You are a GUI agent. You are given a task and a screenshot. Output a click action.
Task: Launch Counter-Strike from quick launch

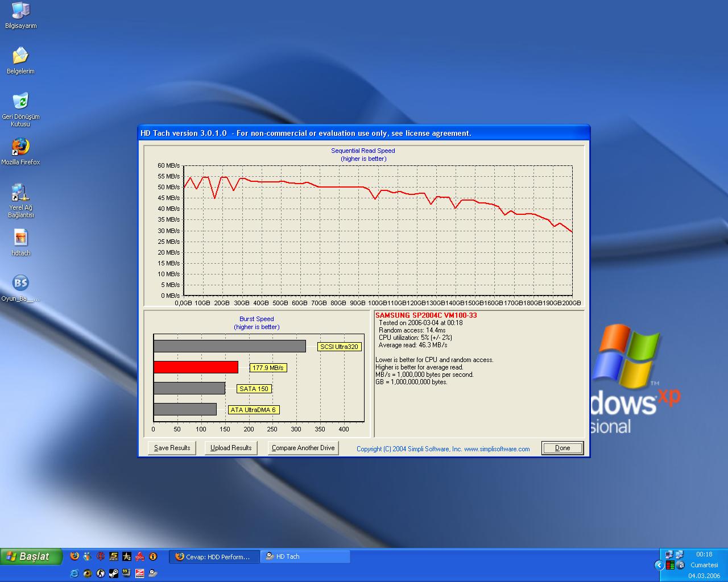click(x=101, y=573)
